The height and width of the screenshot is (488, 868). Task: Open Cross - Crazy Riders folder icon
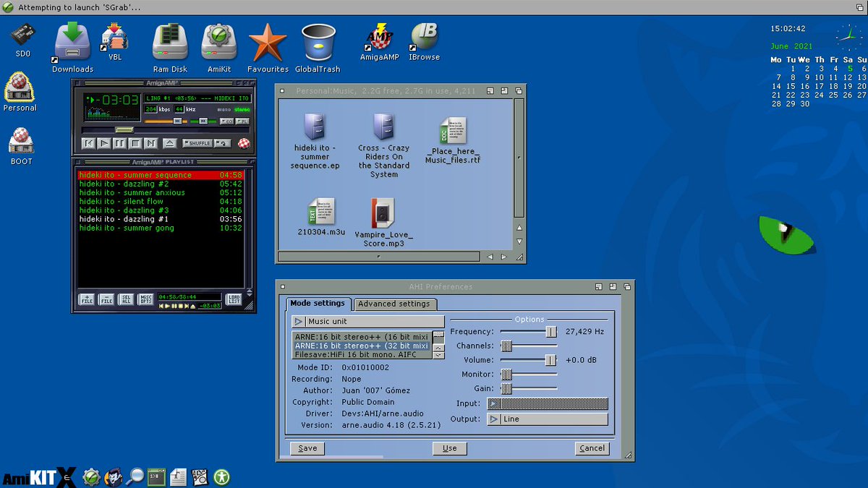click(x=383, y=127)
